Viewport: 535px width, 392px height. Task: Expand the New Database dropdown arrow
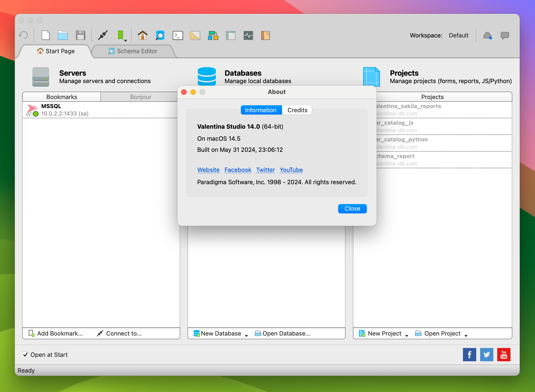(x=246, y=335)
